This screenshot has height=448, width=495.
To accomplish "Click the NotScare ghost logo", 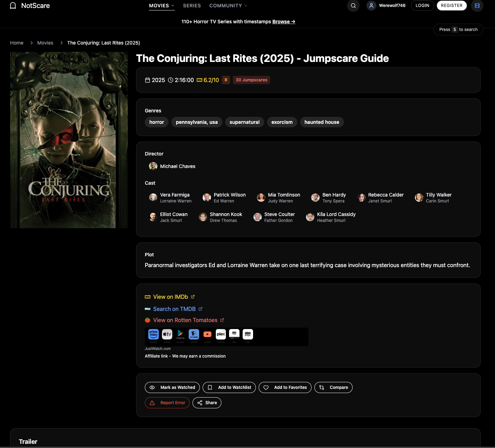I will [13, 6].
